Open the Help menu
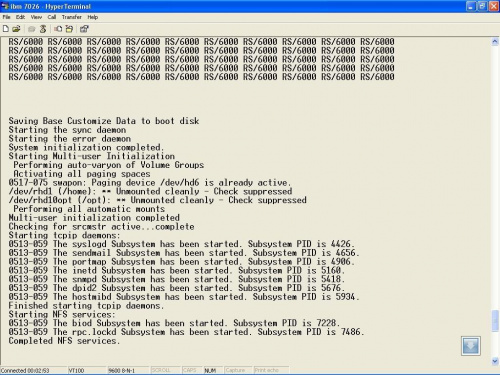500x375 pixels. coord(93,17)
